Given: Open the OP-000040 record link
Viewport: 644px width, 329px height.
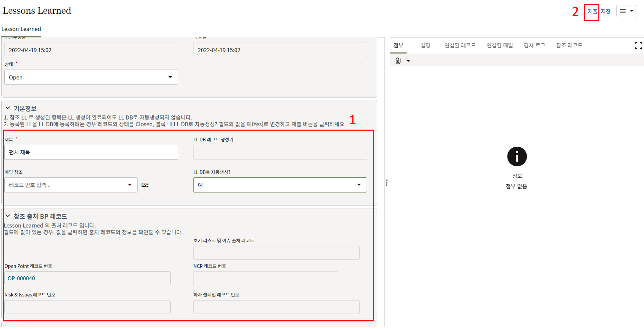Looking at the screenshot, I should [x=21, y=278].
